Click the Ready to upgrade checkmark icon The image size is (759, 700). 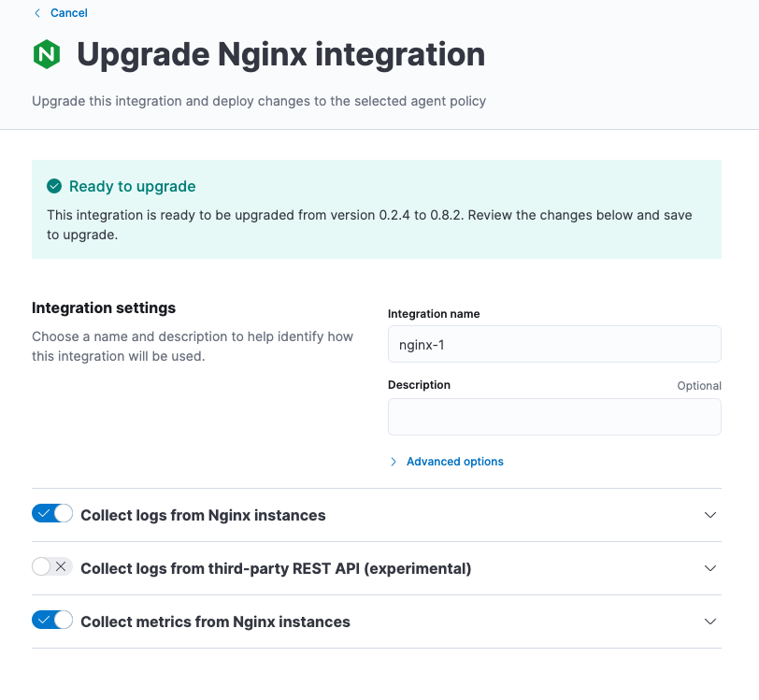click(54, 186)
